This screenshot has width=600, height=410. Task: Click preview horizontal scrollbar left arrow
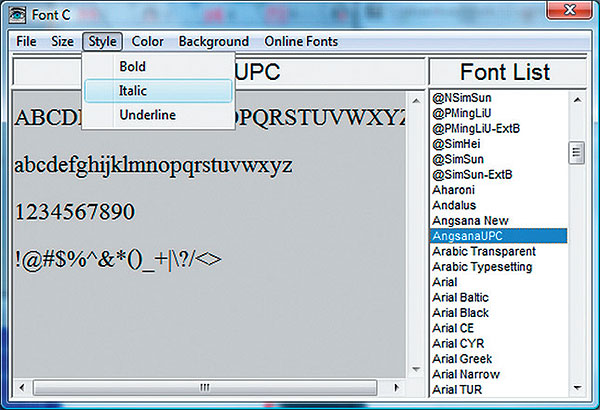[22, 387]
